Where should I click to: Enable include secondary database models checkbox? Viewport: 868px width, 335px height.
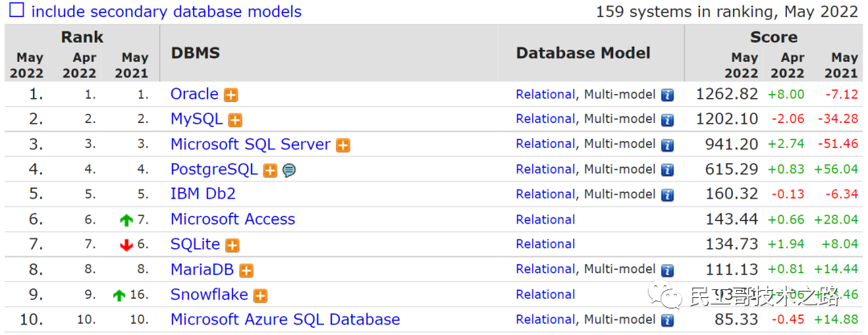(16, 11)
